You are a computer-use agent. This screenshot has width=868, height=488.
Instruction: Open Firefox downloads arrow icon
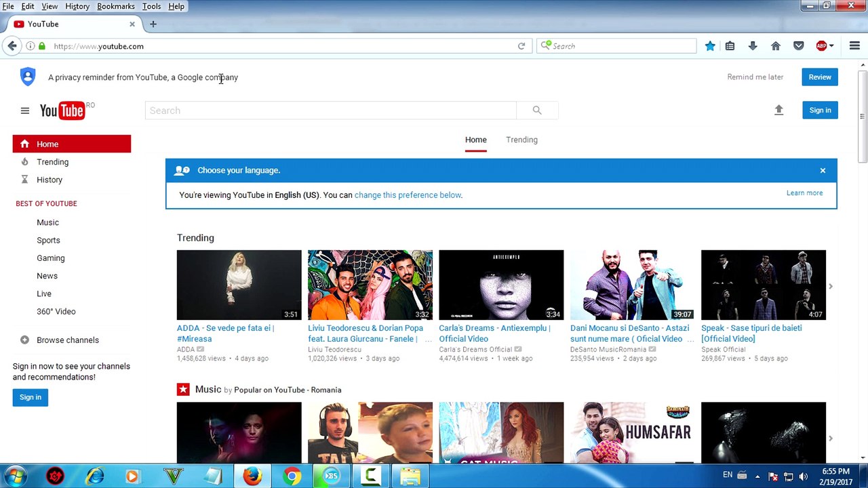[x=753, y=46]
